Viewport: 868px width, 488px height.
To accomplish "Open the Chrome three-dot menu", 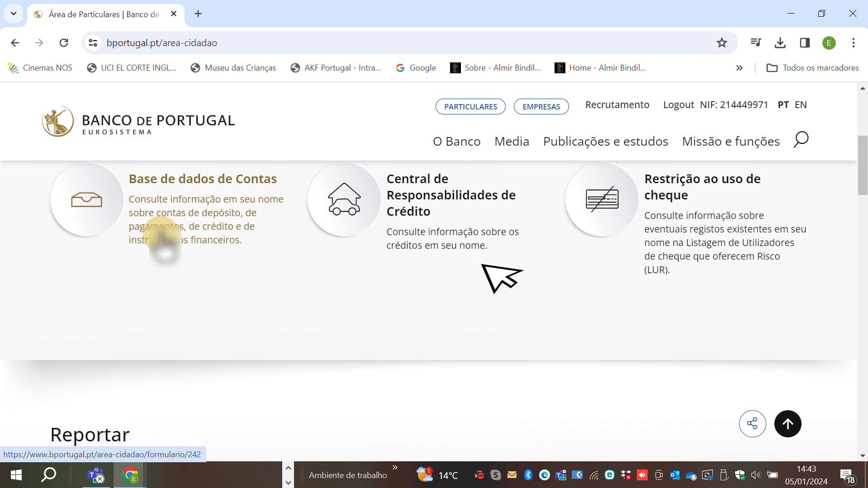I will tap(853, 43).
